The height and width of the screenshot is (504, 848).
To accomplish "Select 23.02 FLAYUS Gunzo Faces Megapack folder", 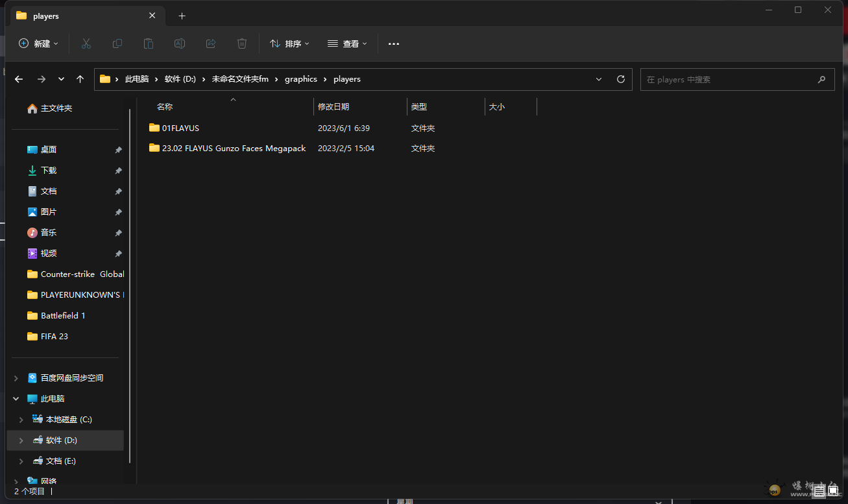I will coord(228,149).
